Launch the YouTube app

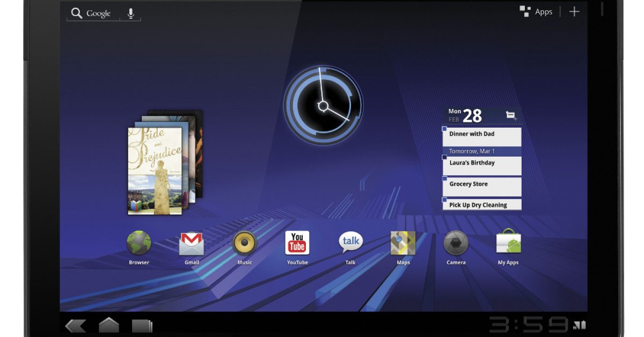tap(297, 244)
